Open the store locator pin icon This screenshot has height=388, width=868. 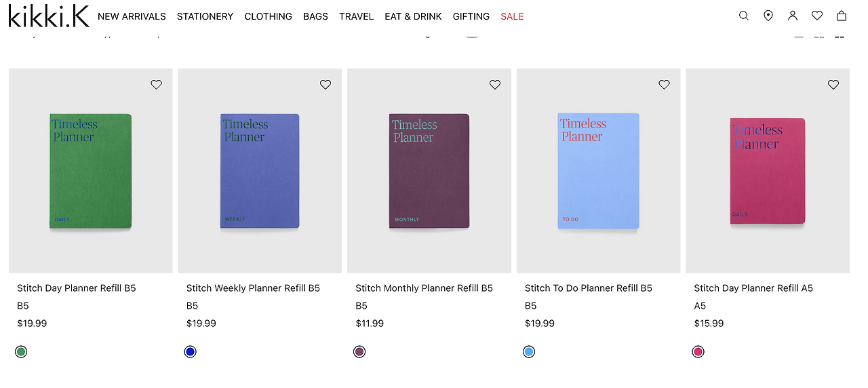(768, 16)
